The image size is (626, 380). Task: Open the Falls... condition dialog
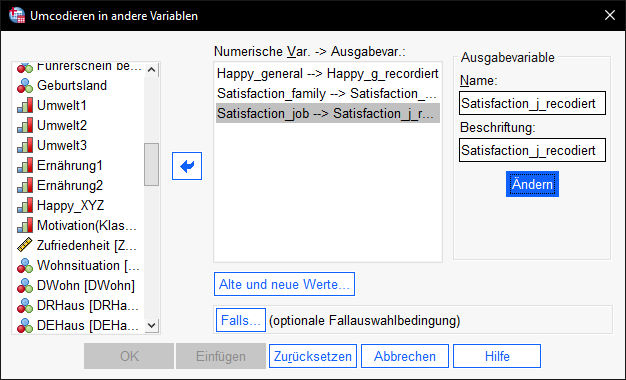[x=241, y=320]
